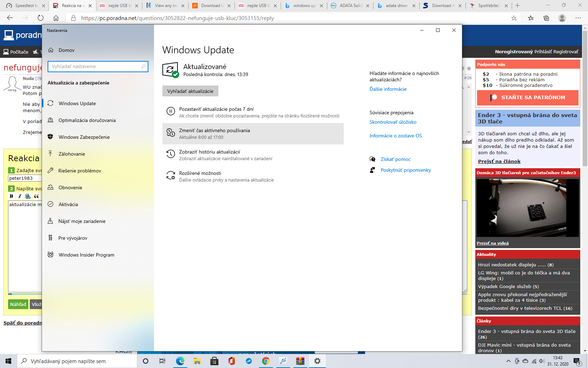Open Informácie o zostave OS link
Viewport: 588px width, 368px height.
tap(395, 136)
